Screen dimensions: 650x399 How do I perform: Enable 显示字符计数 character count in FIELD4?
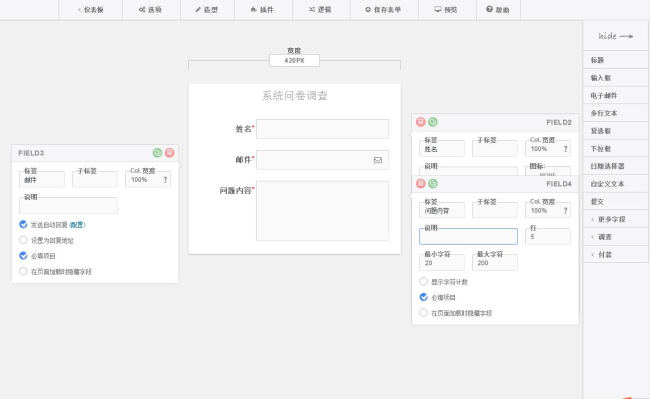(423, 281)
